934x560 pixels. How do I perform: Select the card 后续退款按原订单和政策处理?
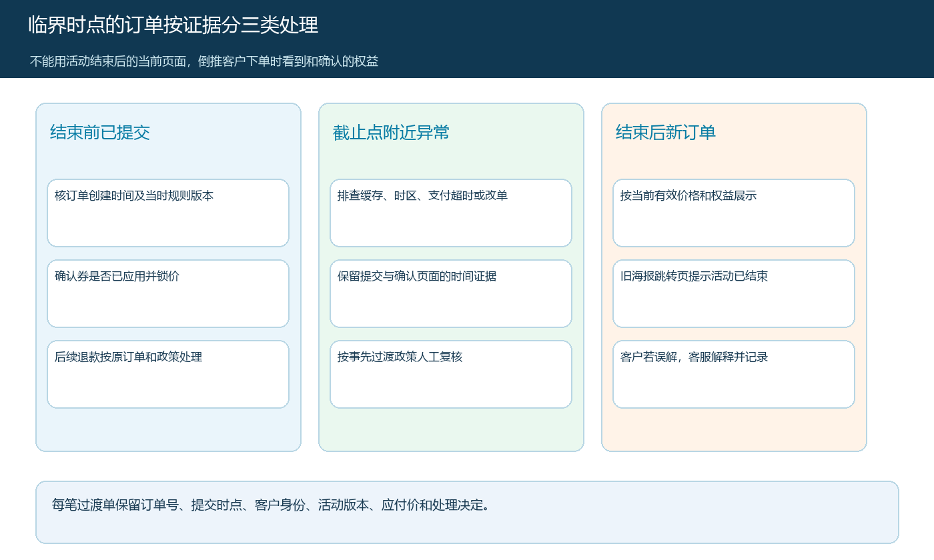tap(168, 374)
